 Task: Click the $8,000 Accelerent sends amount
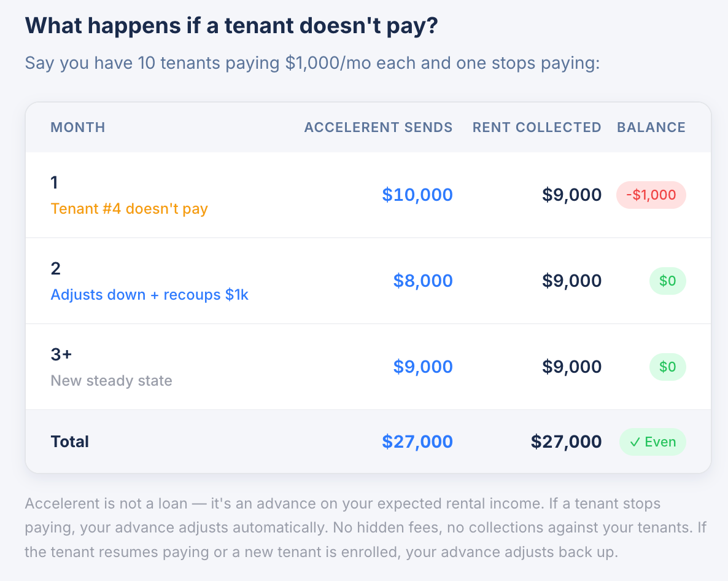[x=423, y=281]
